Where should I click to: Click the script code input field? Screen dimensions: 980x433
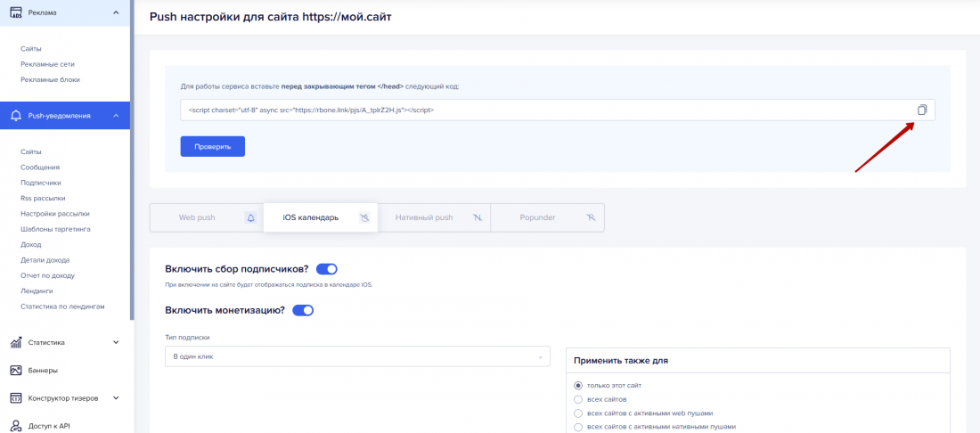[558, 110]
